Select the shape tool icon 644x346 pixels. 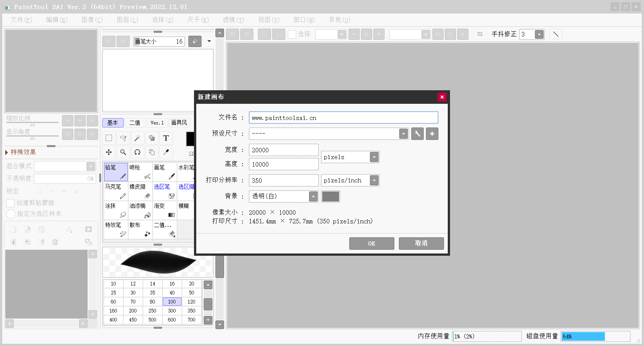click(x=152, y=138)
